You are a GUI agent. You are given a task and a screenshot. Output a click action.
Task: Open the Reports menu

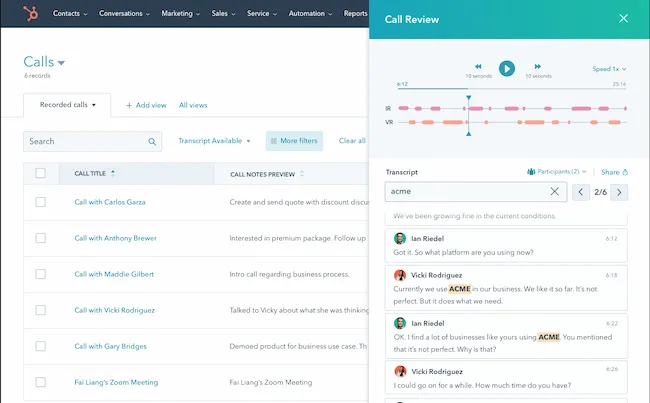(356, 13)
